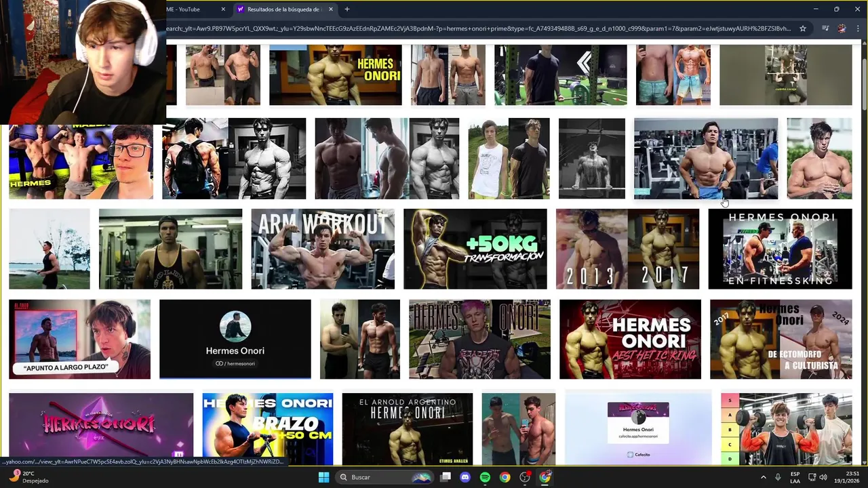Open Spotify from the taskbar
Screen dimensions: 868x488
point(485,477)
